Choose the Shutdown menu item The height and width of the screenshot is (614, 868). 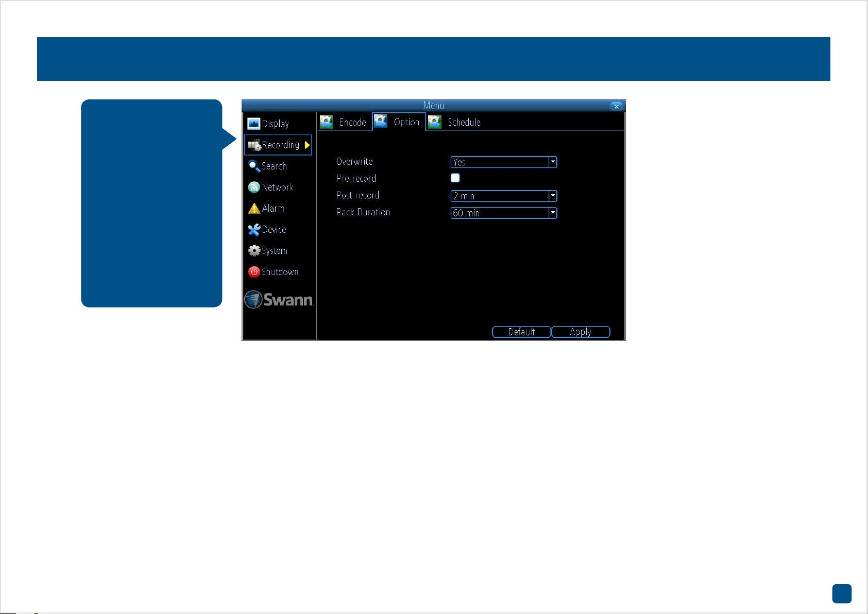pyautogui.click(x=278, y=272)
